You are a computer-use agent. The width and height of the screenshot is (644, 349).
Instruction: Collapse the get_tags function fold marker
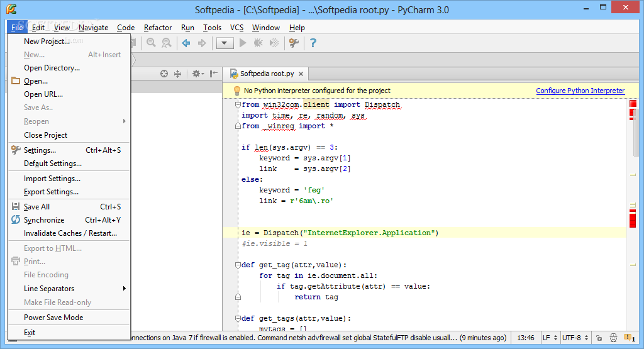pos(238,319)
